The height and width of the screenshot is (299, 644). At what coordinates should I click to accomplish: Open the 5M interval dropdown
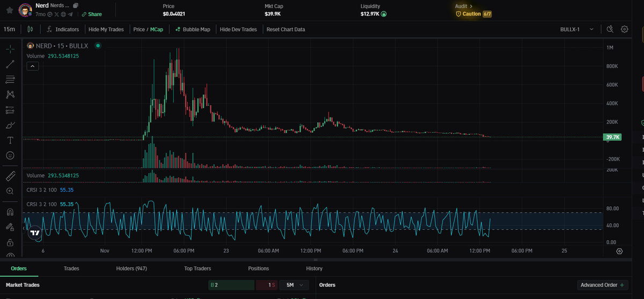294,285
